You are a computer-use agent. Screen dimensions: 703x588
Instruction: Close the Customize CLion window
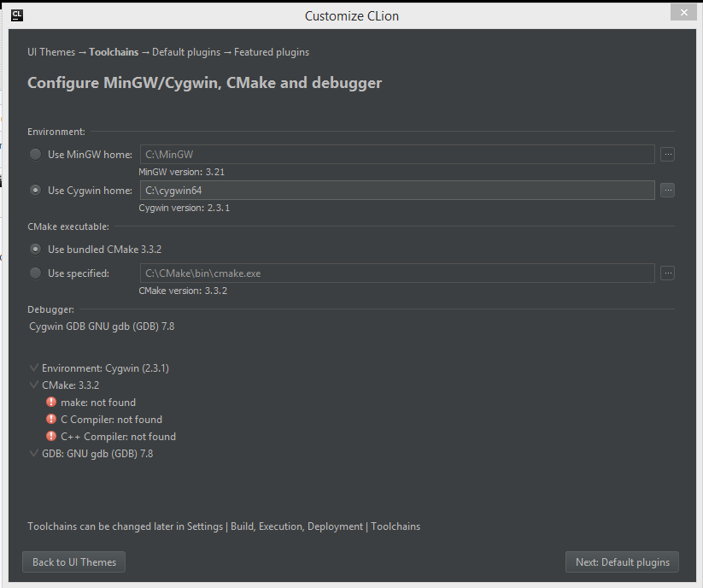point(683,13)
